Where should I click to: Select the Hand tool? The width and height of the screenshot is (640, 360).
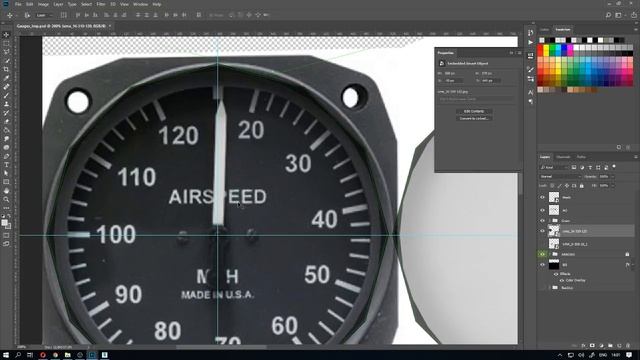coord(6,191)
